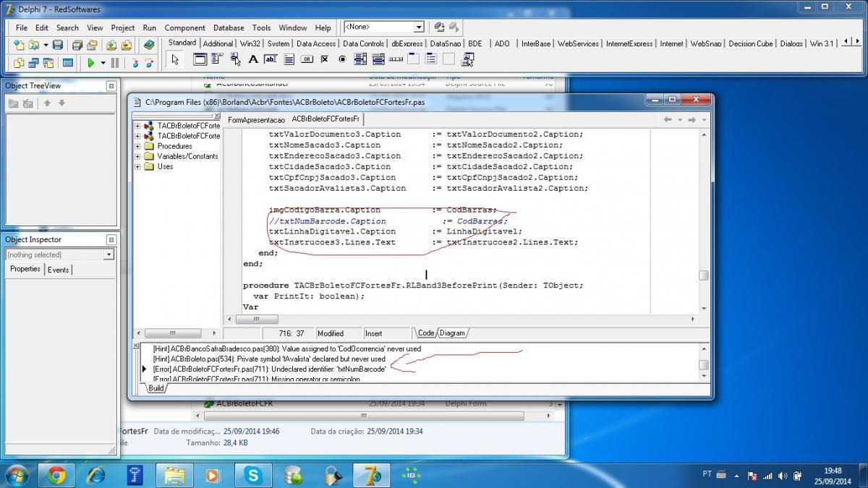Click the green Run button in toolbar
The height and width of the screenshot is (488, 868).
(x=91, y=63)
